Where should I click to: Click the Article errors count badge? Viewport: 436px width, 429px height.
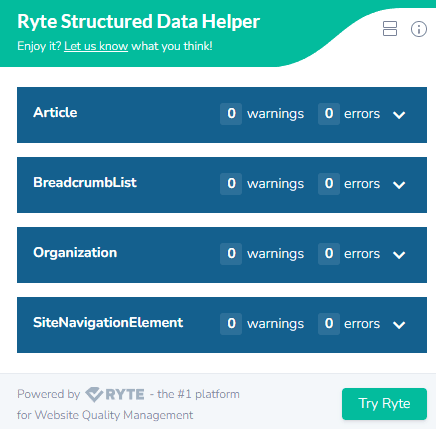pyautogui.click(x=329, y=114)
